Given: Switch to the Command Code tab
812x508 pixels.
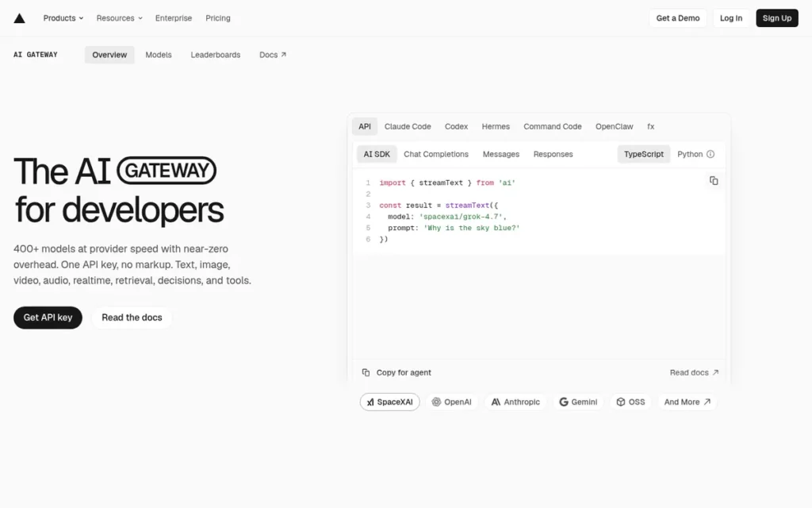Looking at the screenshot, I should (x=553, y=126).
